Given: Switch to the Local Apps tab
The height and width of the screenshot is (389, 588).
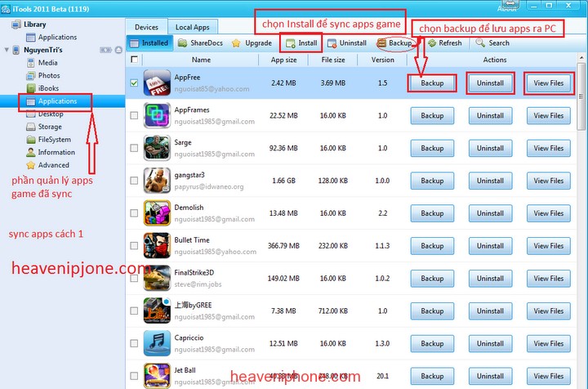Looking at the screenshot, I should pos(193,27).
